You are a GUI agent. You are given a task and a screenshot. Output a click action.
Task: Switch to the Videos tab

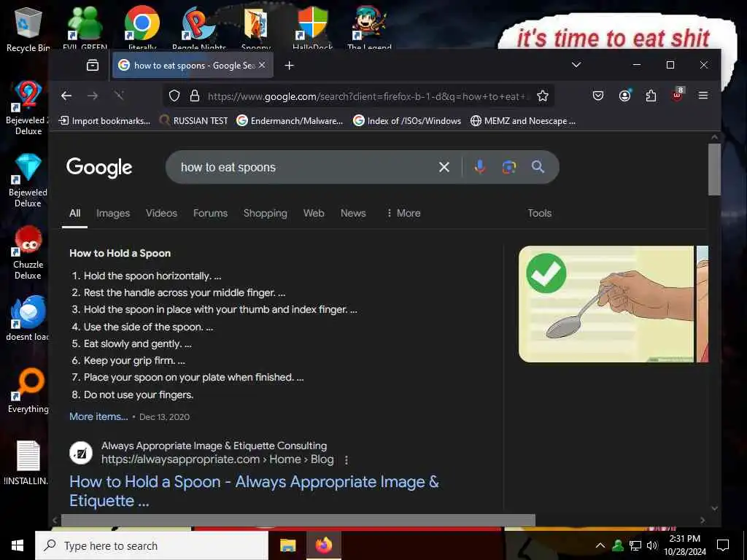click(161, 213)
